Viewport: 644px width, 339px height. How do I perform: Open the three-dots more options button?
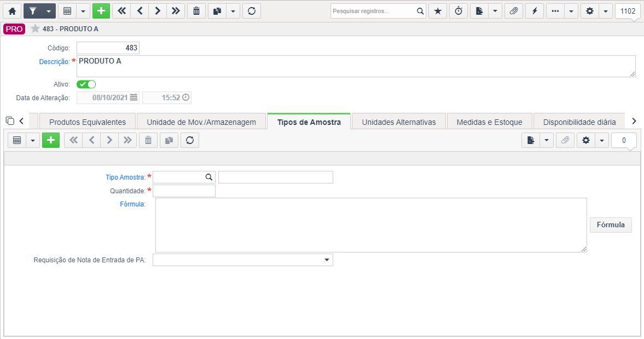tap(555, 11)
